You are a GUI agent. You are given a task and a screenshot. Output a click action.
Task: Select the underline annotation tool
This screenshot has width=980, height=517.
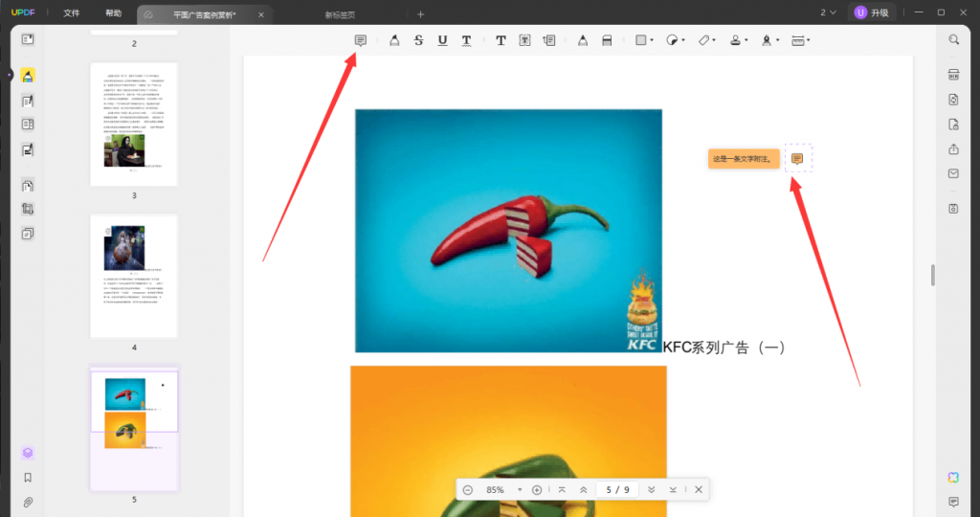[x=442, y=40]
